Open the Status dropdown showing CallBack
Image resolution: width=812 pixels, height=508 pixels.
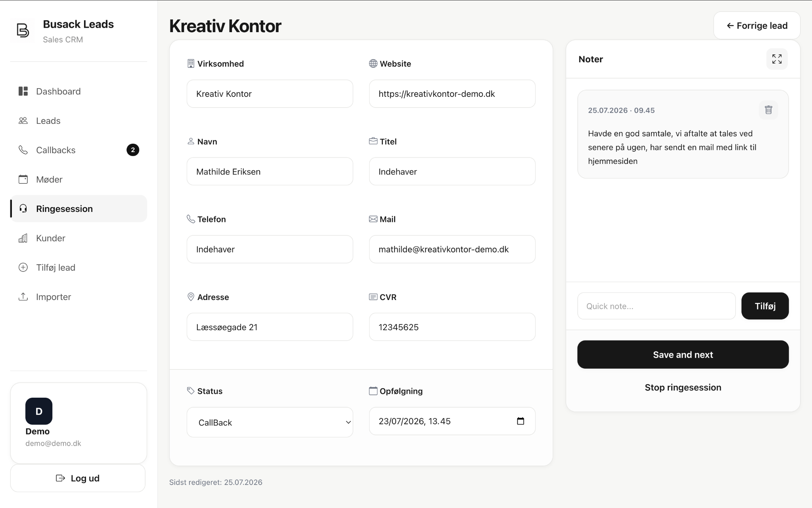pos(270,422)
